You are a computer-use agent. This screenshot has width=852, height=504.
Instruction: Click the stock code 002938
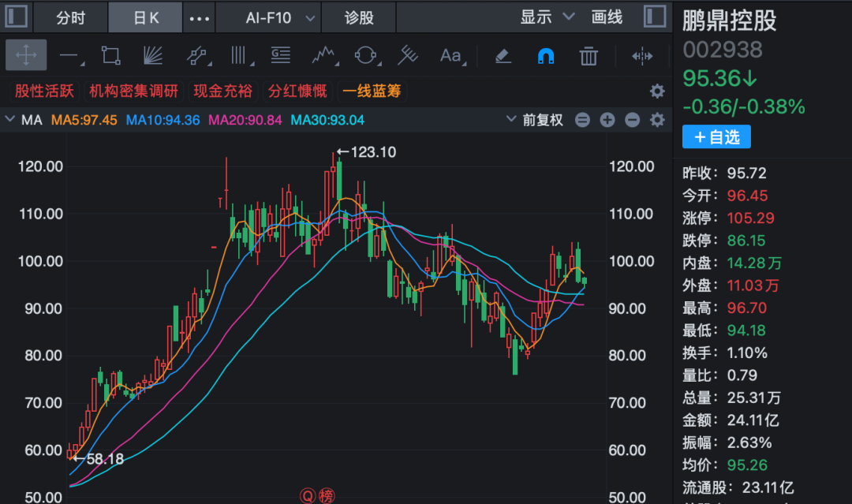[723, 50]
